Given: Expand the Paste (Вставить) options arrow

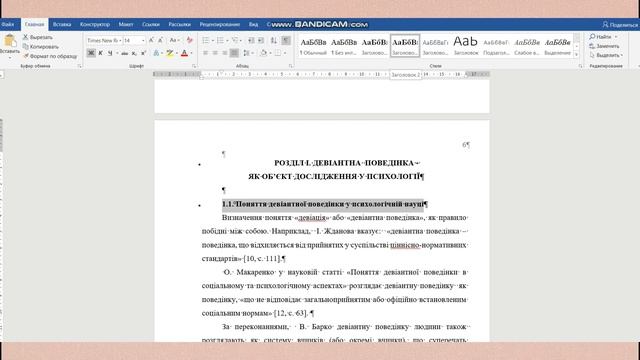Looking at the screenshot, I should pyautogui.click(x=10, y=58).
